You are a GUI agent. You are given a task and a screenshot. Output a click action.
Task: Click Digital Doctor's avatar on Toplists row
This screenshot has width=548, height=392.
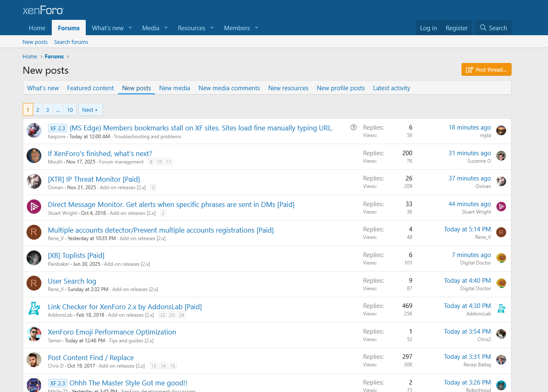[x=501, y=258]
